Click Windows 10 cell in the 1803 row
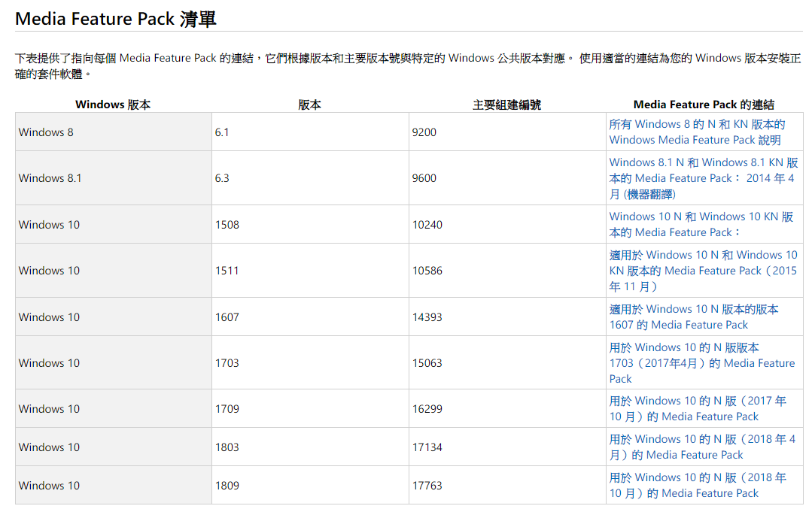Screen dimensions: 812x512 [x=114, y=447]
